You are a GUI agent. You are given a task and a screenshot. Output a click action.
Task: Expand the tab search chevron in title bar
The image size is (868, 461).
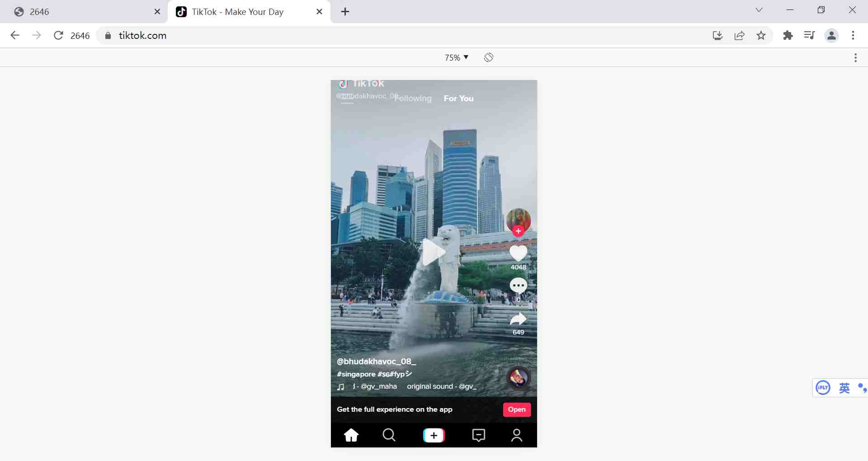click(759, 10)
